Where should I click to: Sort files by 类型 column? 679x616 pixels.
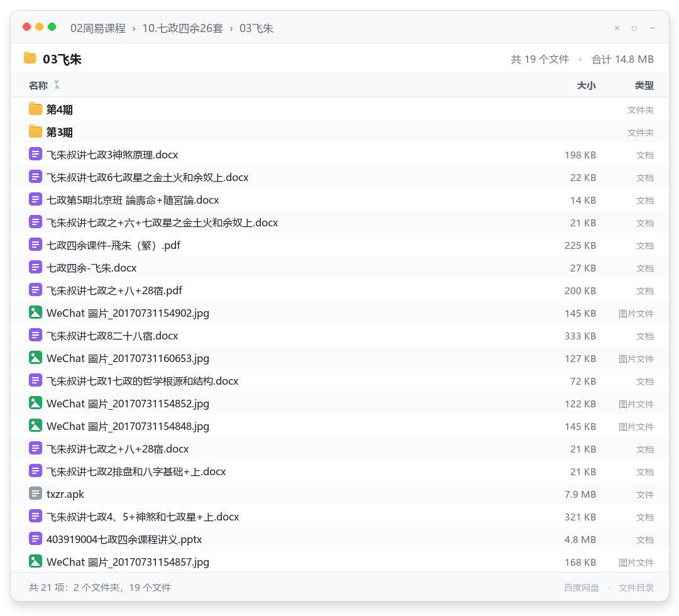click(644, 85)
